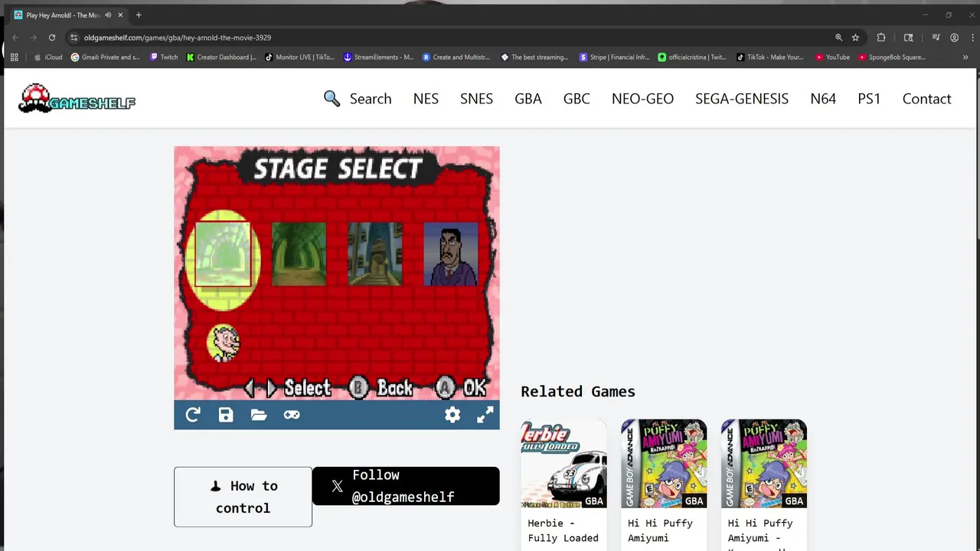Mute the tab audio speaker icon
980x551 pixels.
tap(108, 15)
